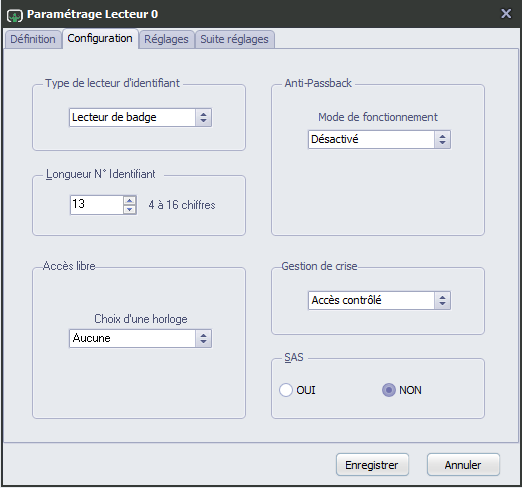Screen dimensions: 522x488
Task: Increase the Longueur N° Identifiant value
Action: tap(130, 200)
